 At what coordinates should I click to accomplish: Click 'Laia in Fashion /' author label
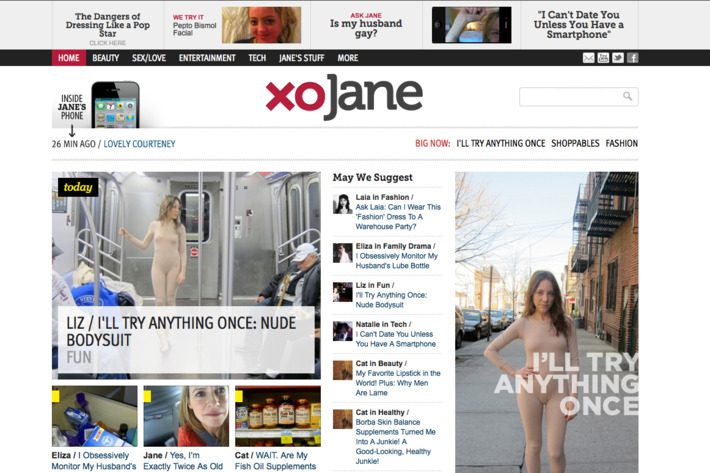tap(384, 197)
